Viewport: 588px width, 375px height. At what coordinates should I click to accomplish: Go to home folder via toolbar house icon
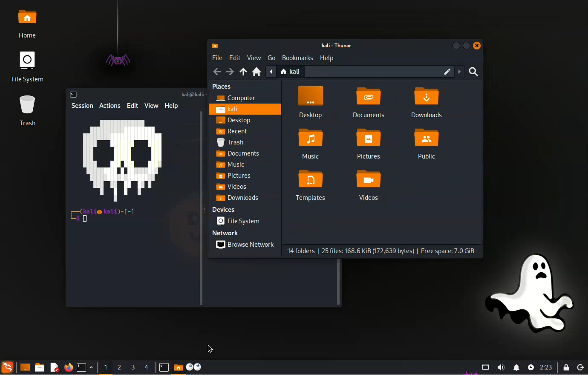click(x=257, y=72)
